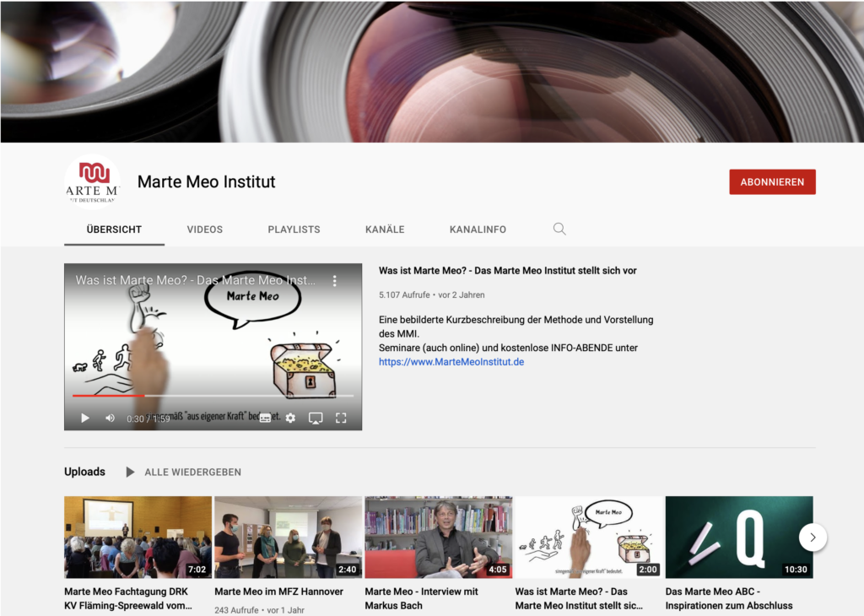864x616 pixels.
Task: Open the MFZ Hannover video thumbnail
Action: [289, 538]
